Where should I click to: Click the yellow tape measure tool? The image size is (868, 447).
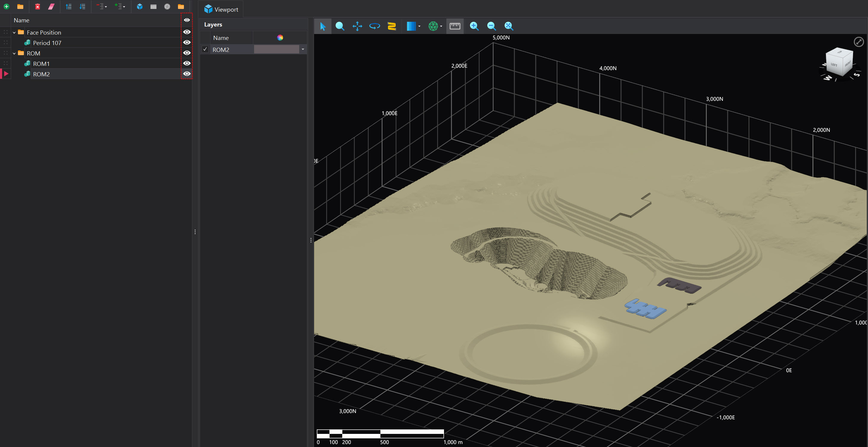[x=391, y=26]
